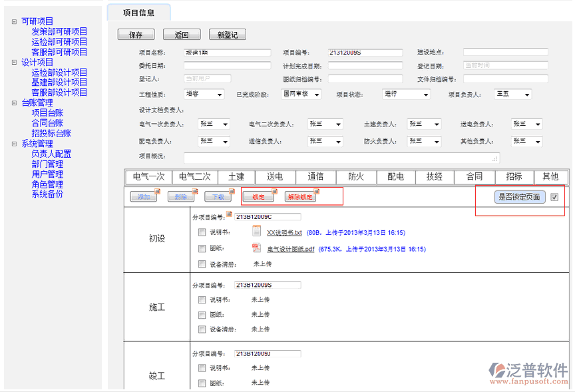Open the 工程性质 dropdown
The image size is (575, 392).
pos(204,95)
